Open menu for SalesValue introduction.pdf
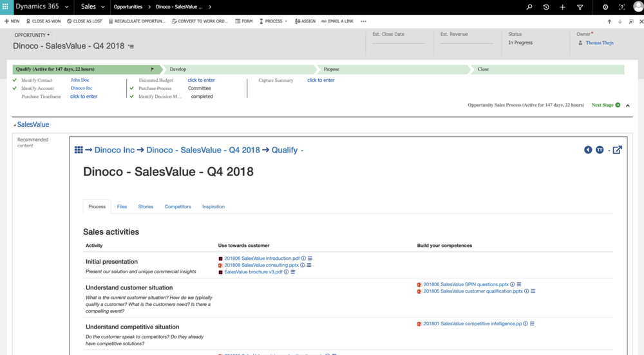This screenshot has width=644, height=355. 310,259
